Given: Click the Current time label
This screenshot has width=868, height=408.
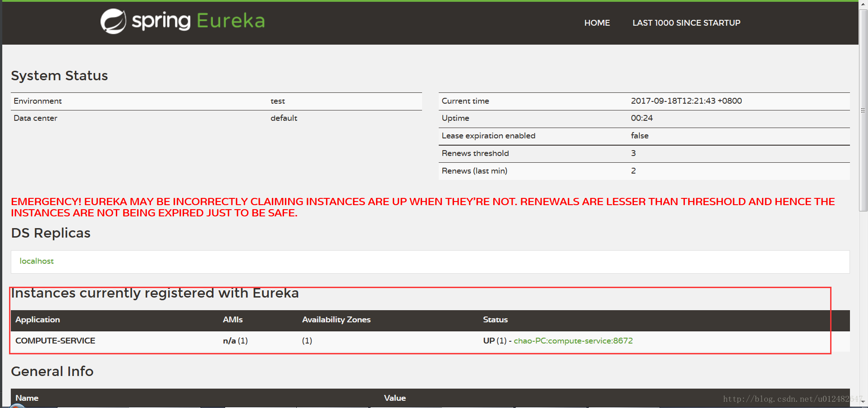Looking at the screenshot, I should click(x=465, y=101).
